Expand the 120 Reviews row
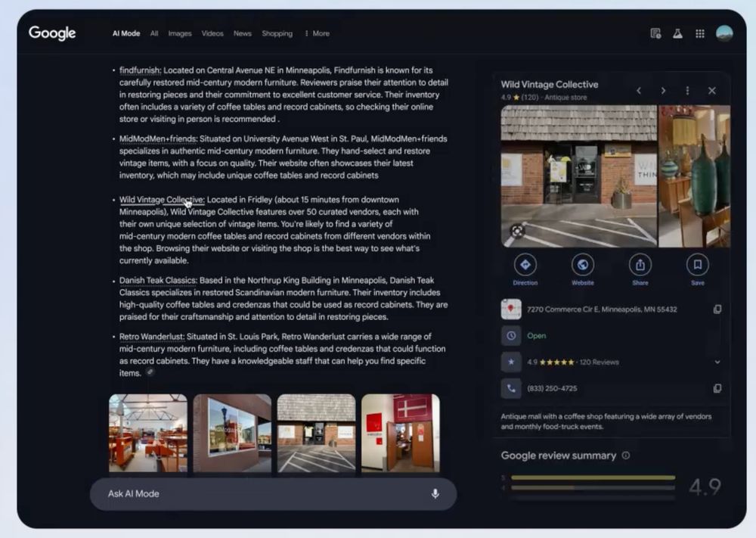The width and height of the screenshot is (756, 538). (717, 362)
